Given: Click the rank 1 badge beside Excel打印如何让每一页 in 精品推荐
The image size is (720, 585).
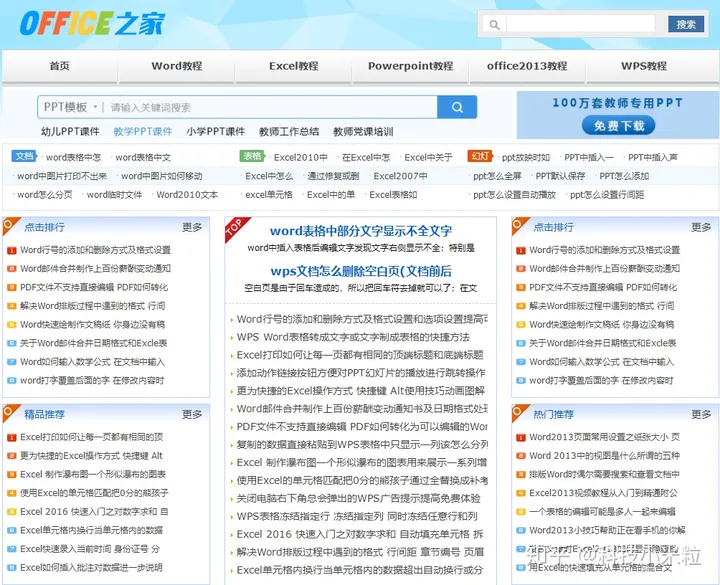Looking at the screenshot, I should coord(11,437).
